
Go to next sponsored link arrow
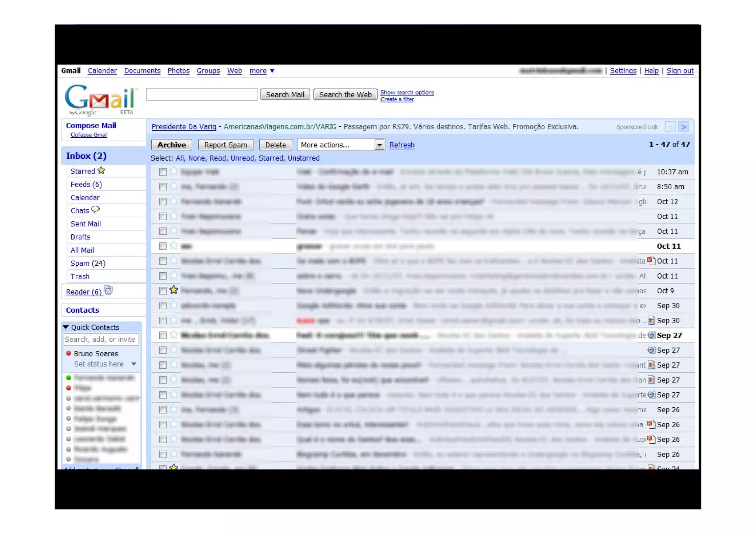point(683,127)
